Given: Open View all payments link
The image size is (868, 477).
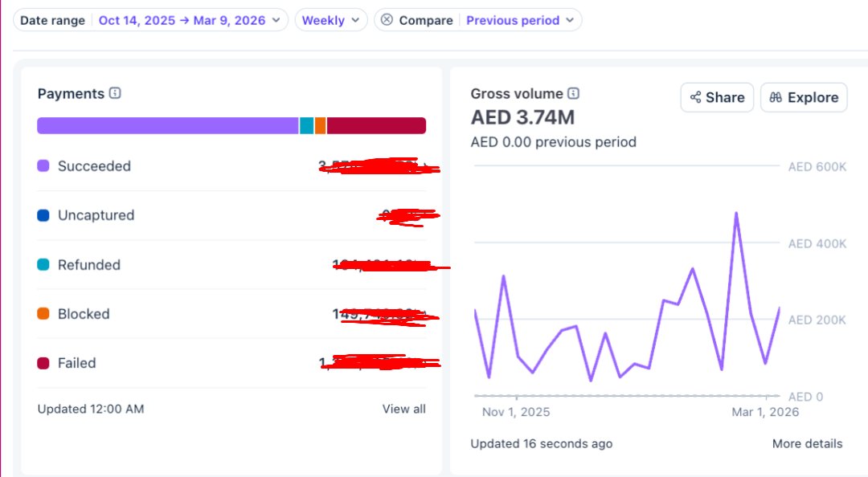Looking at the screenshot, I should pyautogui.click(x=403, y=409).
